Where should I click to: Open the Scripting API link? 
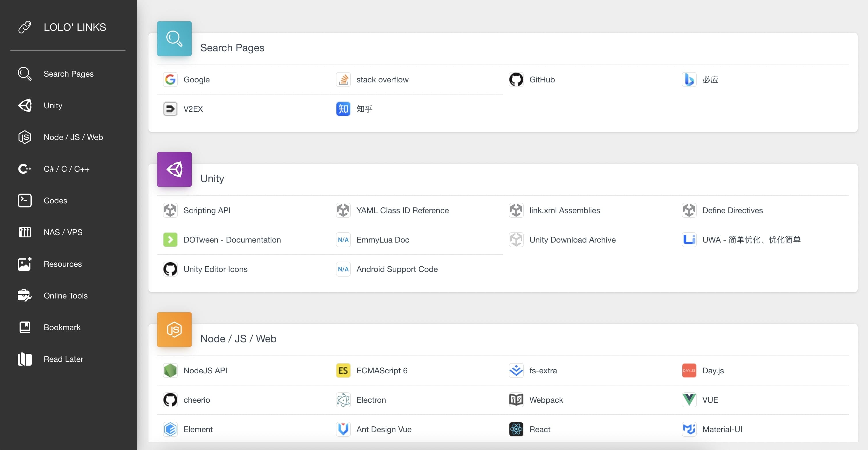point(207,211)
